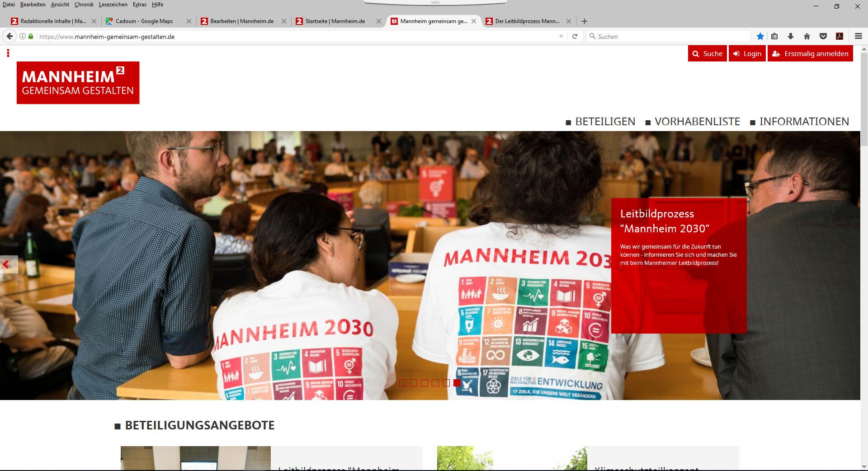Select the first slideshow indicator square
The width and height of the screenshot is (868, 471).
point(403,383)
